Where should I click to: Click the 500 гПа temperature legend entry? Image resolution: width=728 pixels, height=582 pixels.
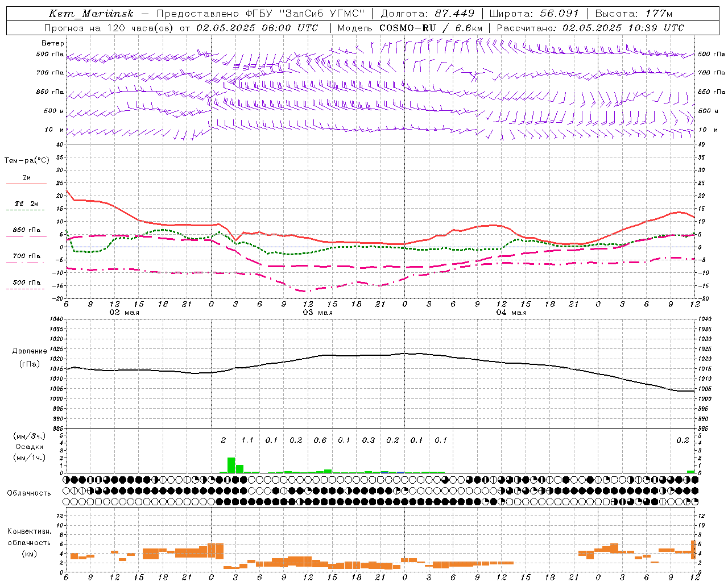pyautogui.click(x=27, y=282)
